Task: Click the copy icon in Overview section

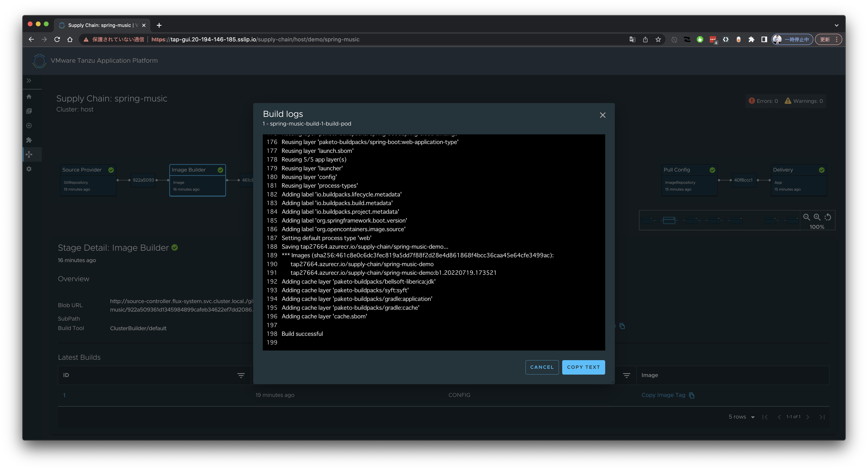Action: tap(622, 326)
